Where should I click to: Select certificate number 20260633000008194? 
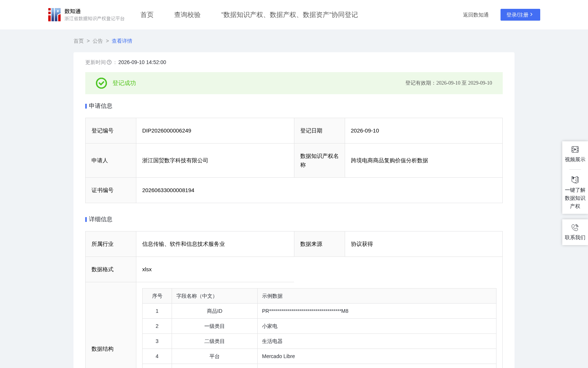coord(168,190)
